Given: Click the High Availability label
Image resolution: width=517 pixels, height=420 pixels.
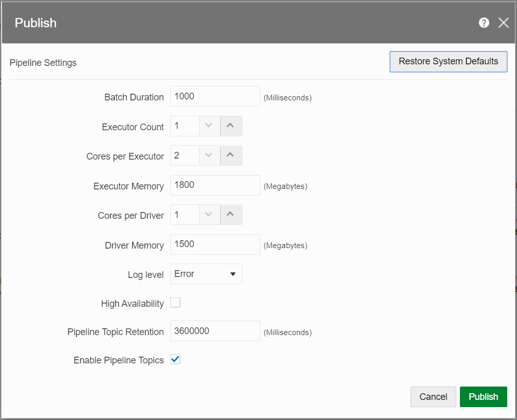Looking at the screenshot, I should [132, 304].
